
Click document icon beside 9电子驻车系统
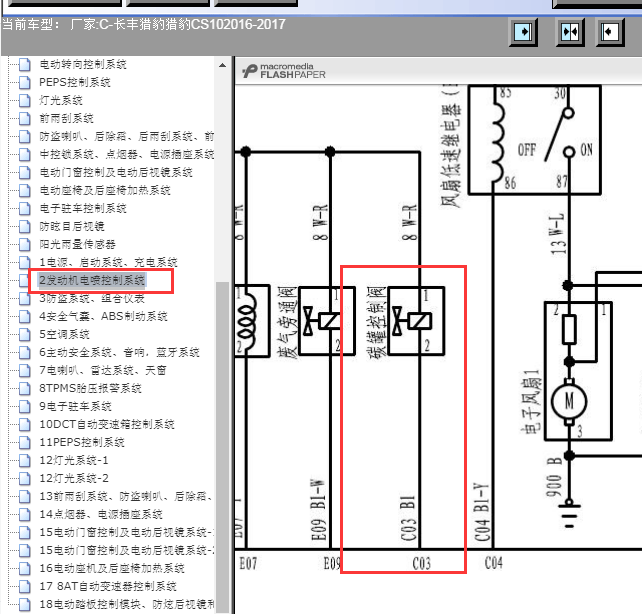(x=25, y=406)
